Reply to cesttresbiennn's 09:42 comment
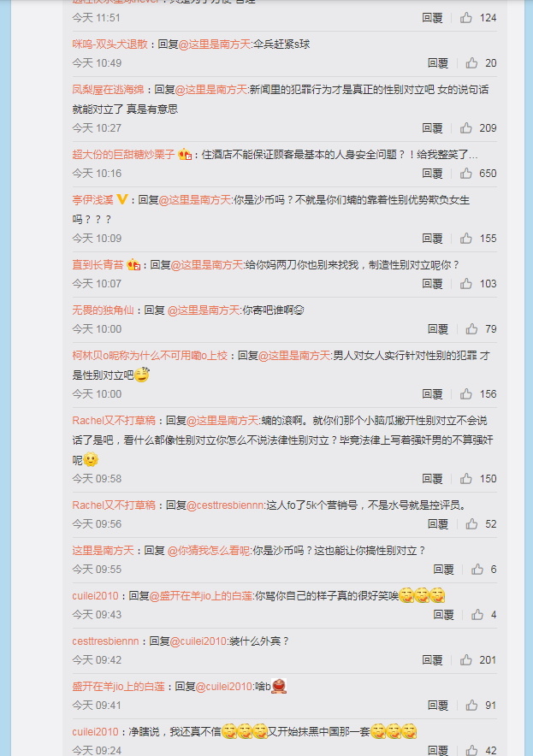Viewport: 533px width, 756px height. point(432,660)
